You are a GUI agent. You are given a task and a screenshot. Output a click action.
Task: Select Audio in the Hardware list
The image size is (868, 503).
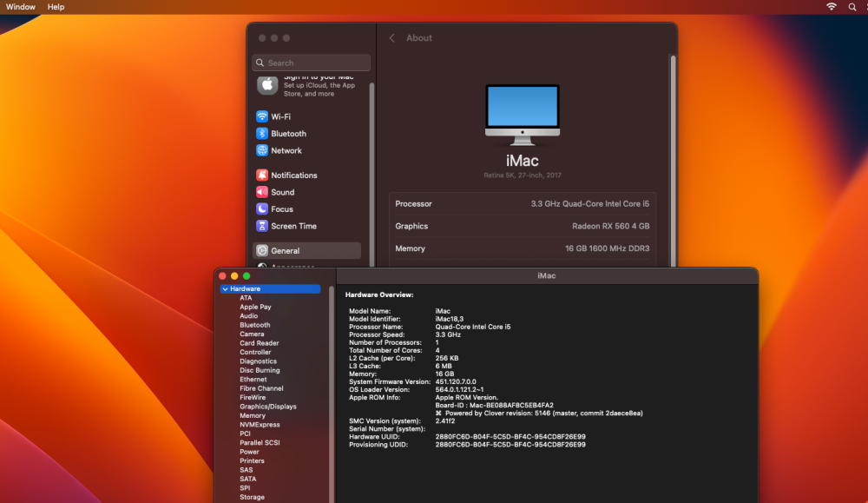point(248,315)
